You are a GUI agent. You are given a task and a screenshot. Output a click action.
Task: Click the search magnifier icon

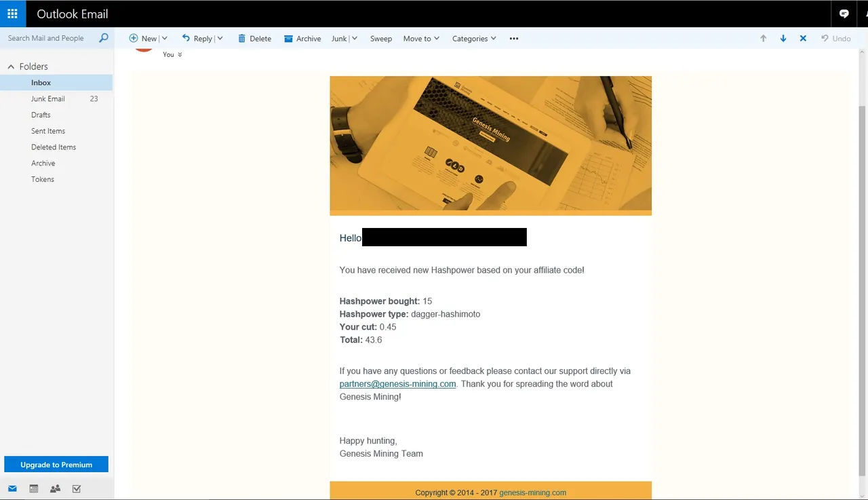coord(104,38)
